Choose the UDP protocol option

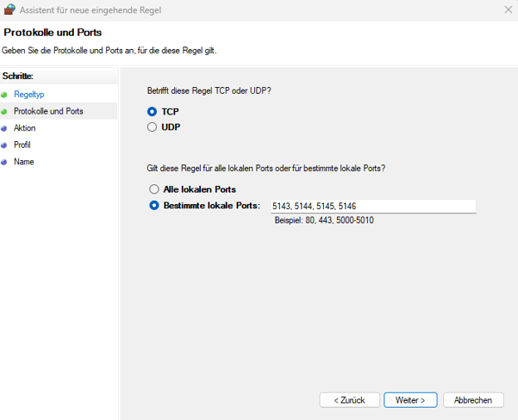[152, 128]
